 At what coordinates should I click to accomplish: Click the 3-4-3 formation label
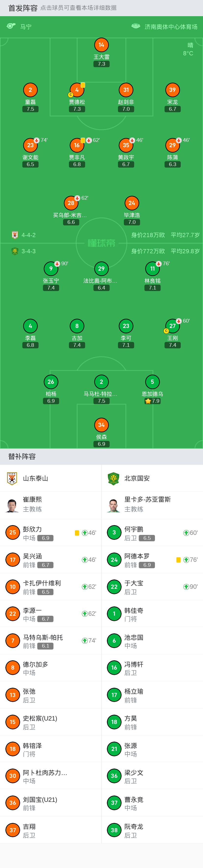(29, 251)
